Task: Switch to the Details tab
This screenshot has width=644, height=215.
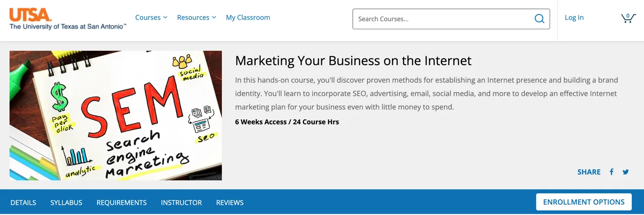Action: tap(23, 202)
